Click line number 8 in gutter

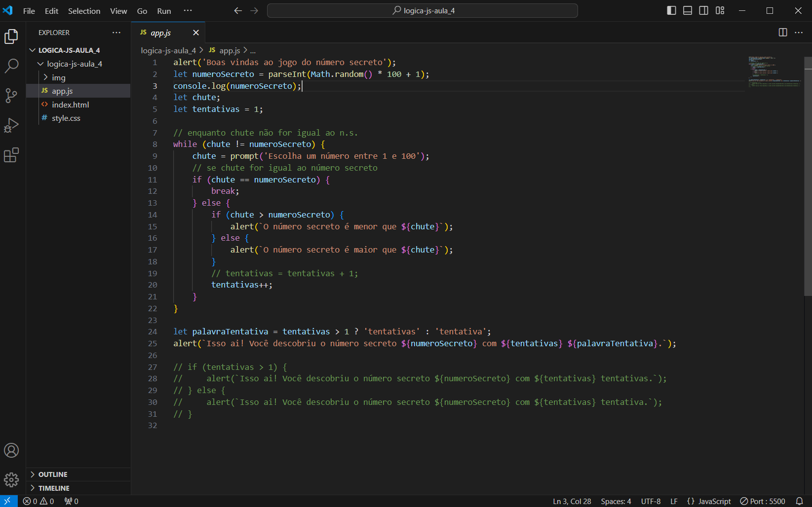click(155, 145)
